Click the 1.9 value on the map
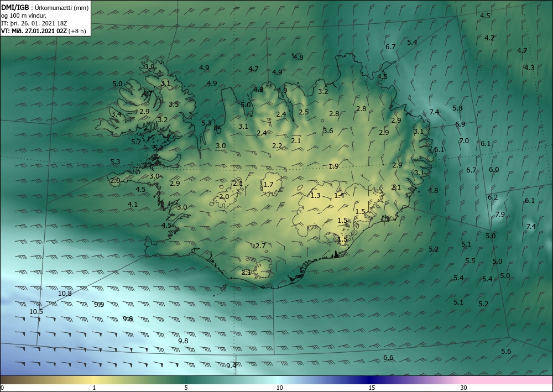553x392 pixels. (x=333, y=166)
